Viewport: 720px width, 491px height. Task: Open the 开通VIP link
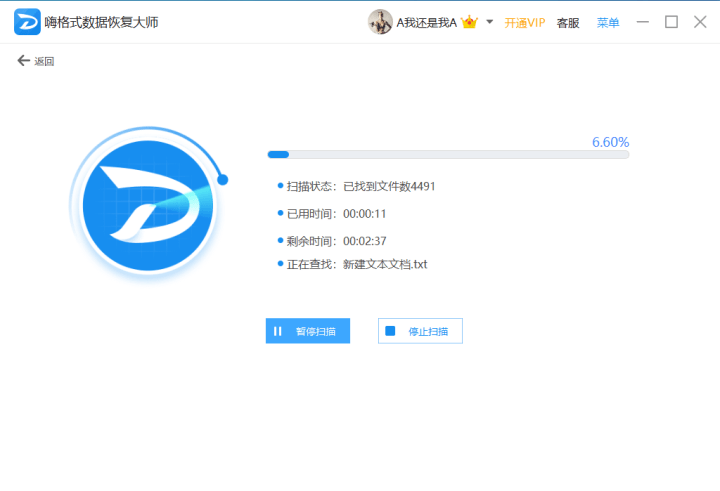click(524, 23)
